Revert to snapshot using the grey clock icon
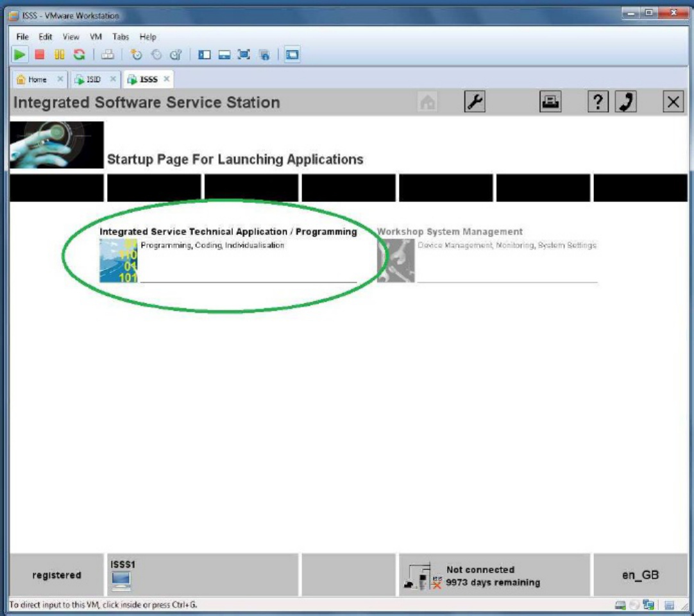This screenshot has width=694, height=616. point(157,55)
